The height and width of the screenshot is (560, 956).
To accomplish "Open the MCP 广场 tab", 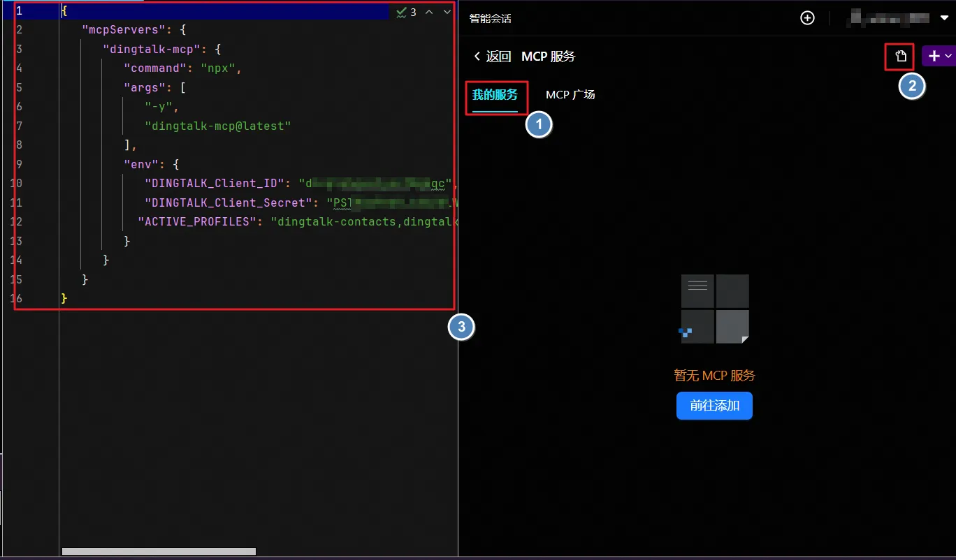I will tap(570, 95).
